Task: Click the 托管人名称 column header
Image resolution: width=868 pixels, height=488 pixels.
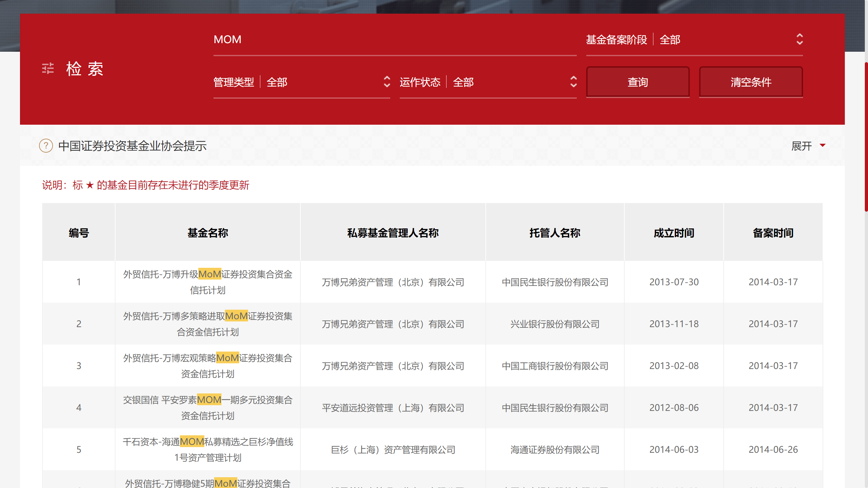Action: [555, 233]
